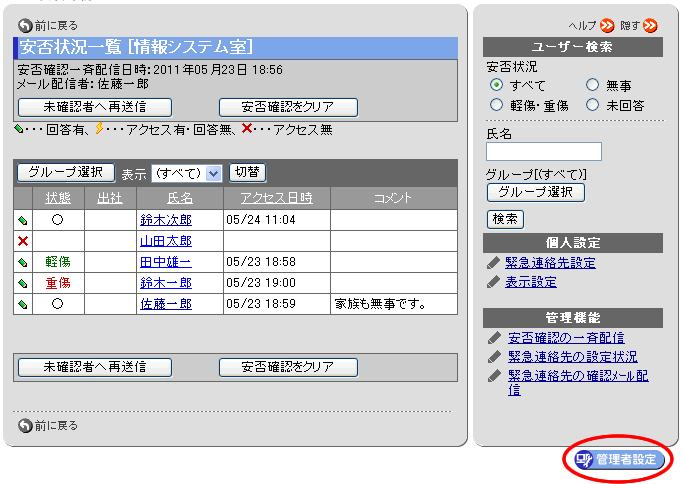Viewport: 683px width, 484px height.
Task: Select the すべて radio button
Action: (x=497, y=85)
